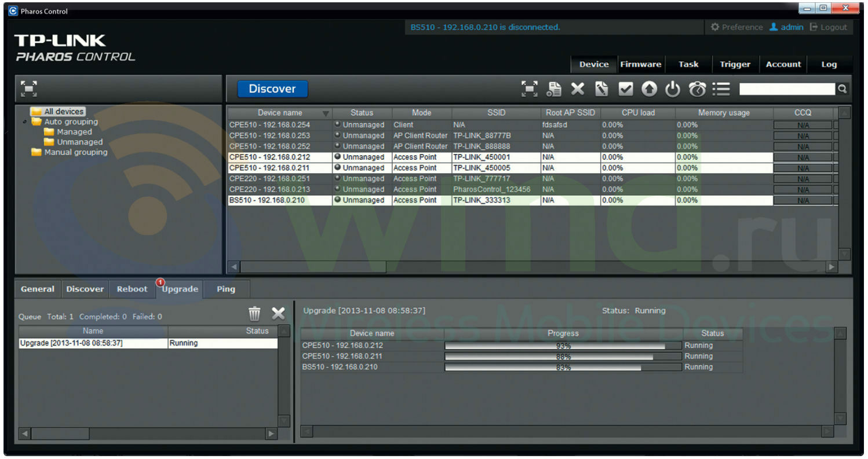Click the SSID column header
This screenshot has width=868, height=459.
[x=496, y=113]
